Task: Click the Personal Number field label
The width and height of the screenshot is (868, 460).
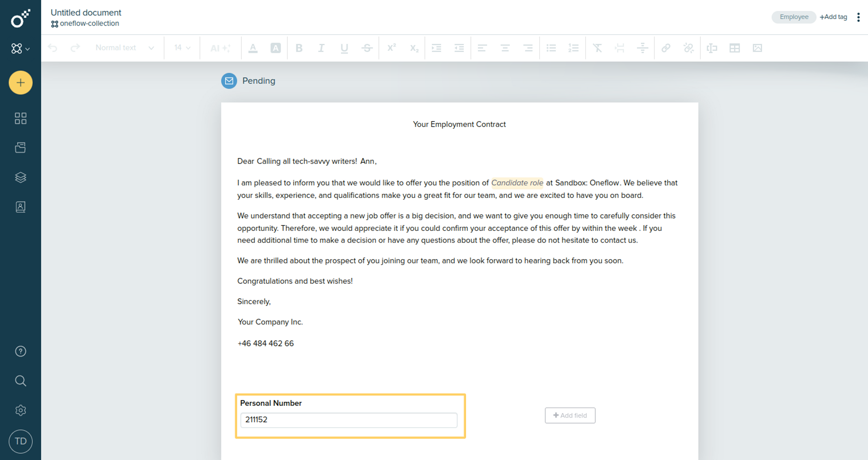Action: [x=271, y=403]
